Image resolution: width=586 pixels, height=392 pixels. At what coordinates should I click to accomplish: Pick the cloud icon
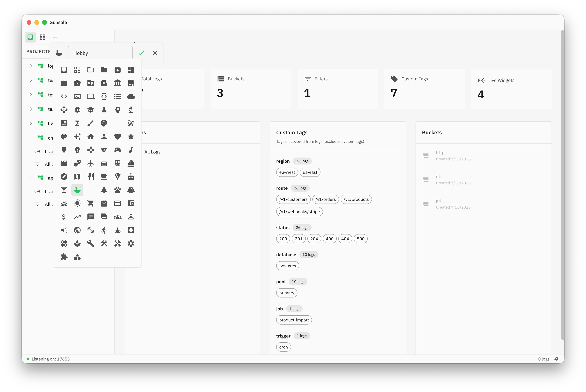(x=131, y=96)
